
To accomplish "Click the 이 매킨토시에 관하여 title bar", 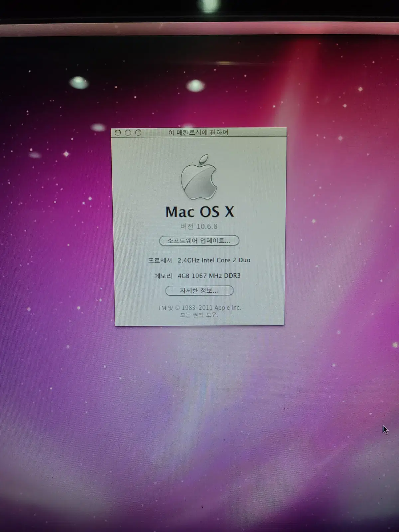I will coord(199,132).
